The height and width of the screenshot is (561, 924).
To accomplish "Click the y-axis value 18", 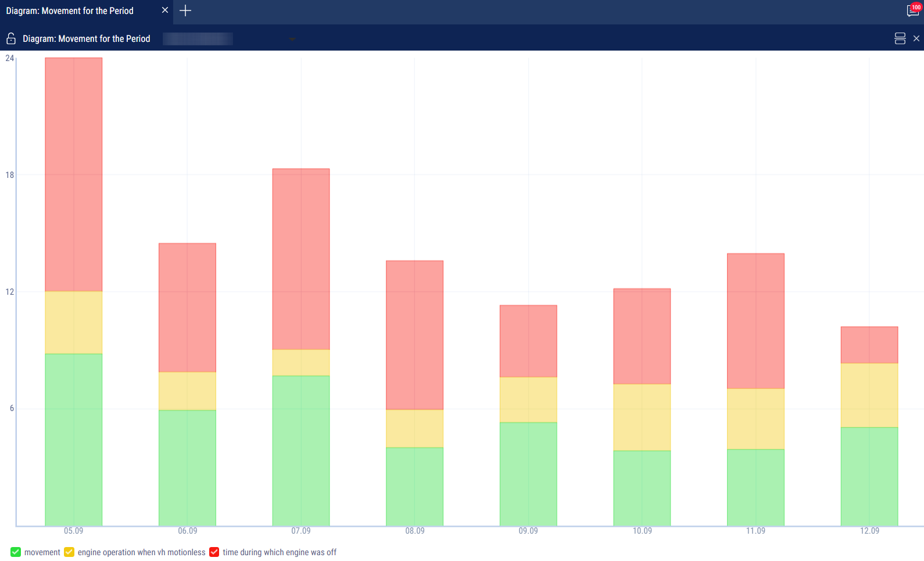I will pyautogui.click(x=9, y=175).
